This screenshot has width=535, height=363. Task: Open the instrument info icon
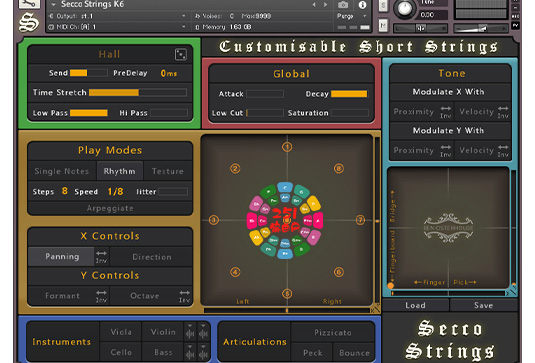[362, 5]
